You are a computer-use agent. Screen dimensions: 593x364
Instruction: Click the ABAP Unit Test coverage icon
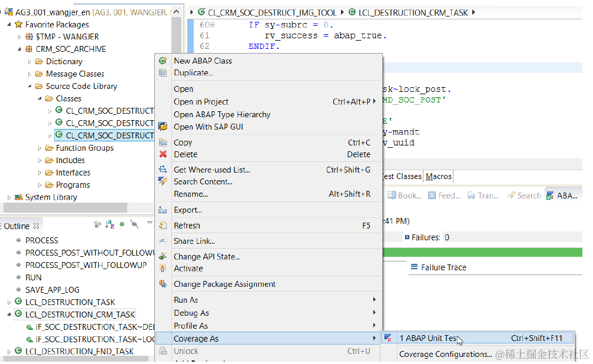point(388,338)
